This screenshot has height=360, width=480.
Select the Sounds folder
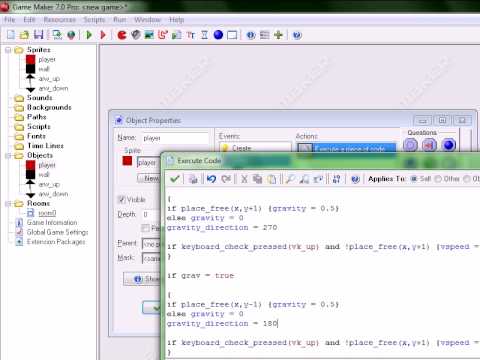pyautogui.click(x=40, y=98)
